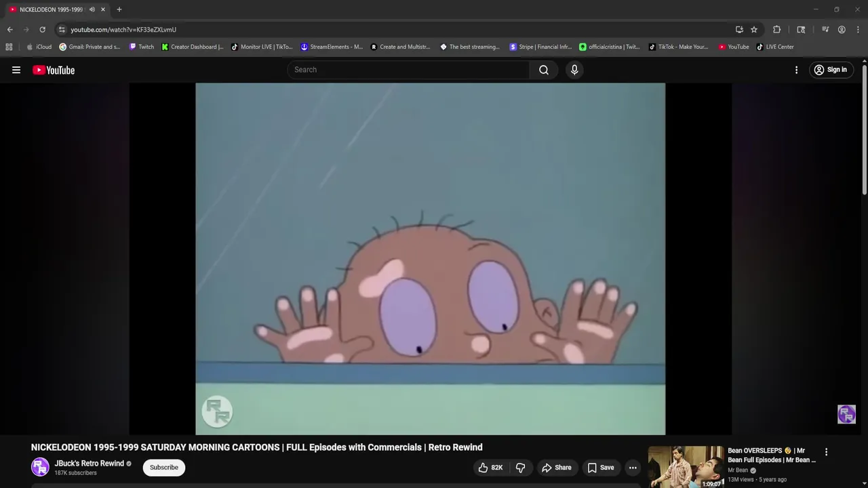Open YouTube bookmark in bookmarks bar
The image size is (868, 488).
pos(734,47)
